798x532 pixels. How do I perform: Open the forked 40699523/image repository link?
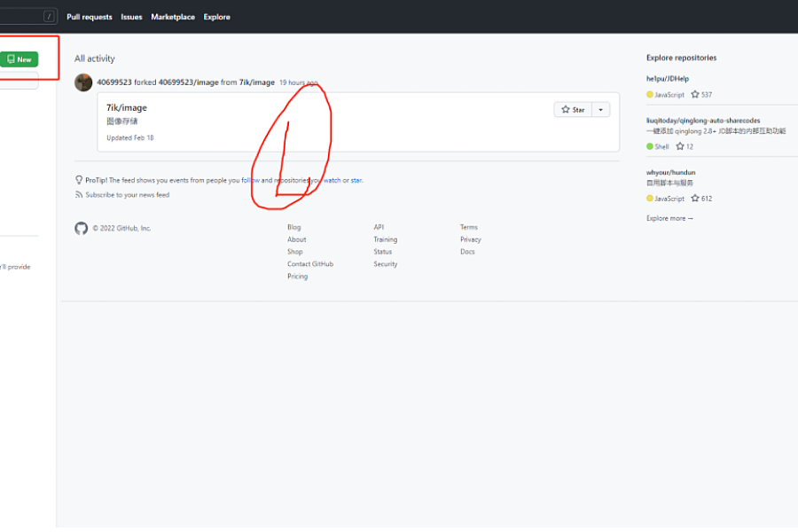(189, 82)
